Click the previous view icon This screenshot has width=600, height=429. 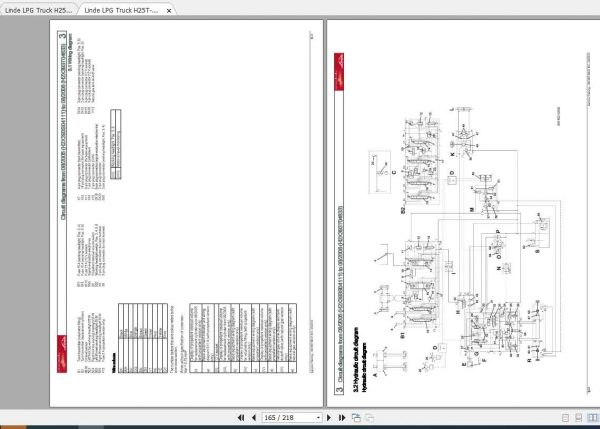tap(356, 418)
